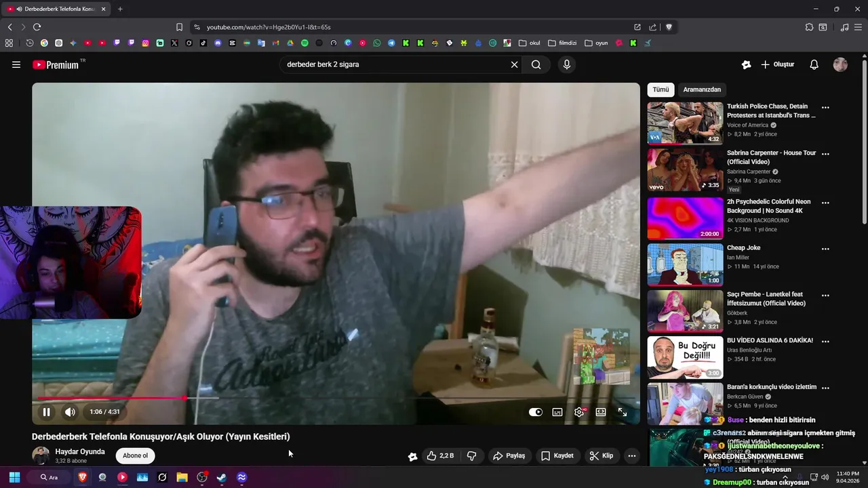Dislike the video with thumbs down
Viewport: 868px width, 488px height.
pos(472,455)
